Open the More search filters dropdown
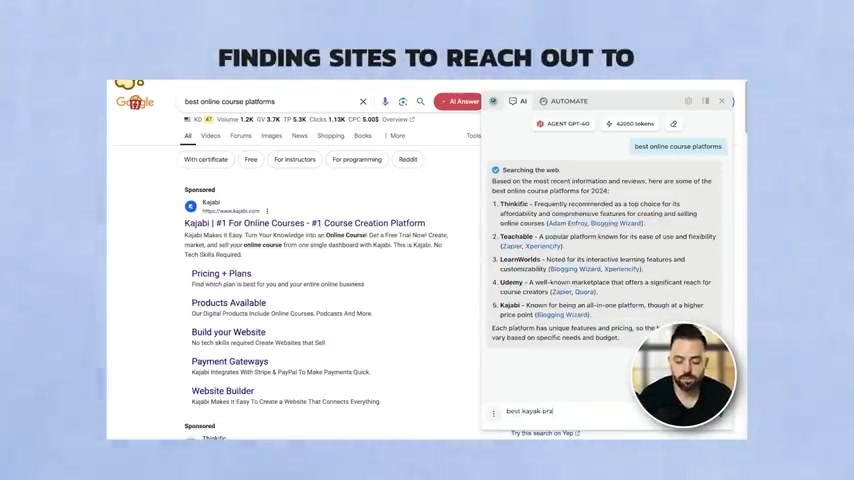Screen dimensions: 854x480 [394, 136]
